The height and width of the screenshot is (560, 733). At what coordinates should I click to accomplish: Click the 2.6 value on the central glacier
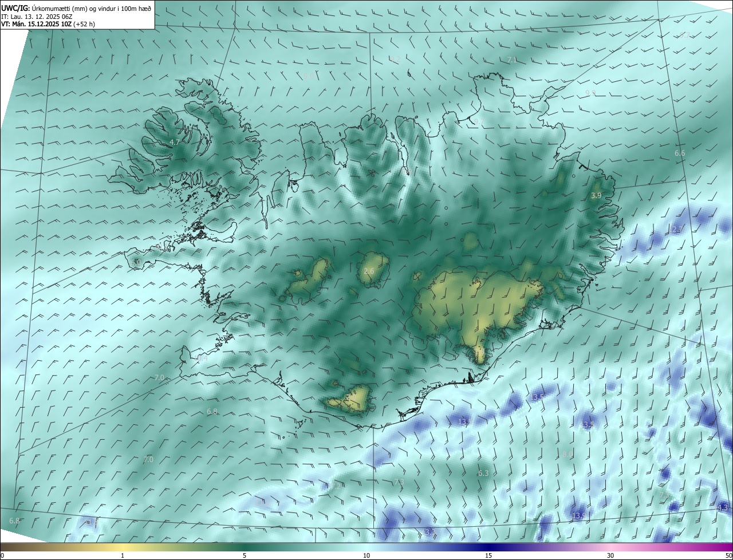tap(369, 271)
